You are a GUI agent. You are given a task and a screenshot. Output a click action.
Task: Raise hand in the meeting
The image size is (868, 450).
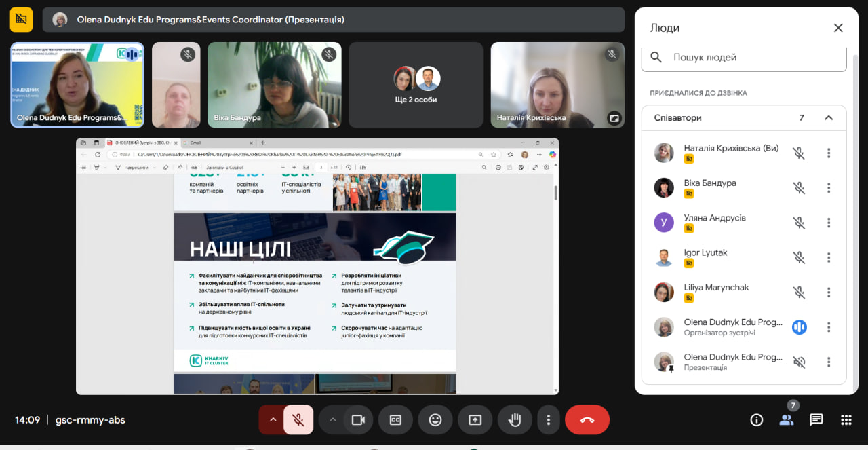click(515, 419)
